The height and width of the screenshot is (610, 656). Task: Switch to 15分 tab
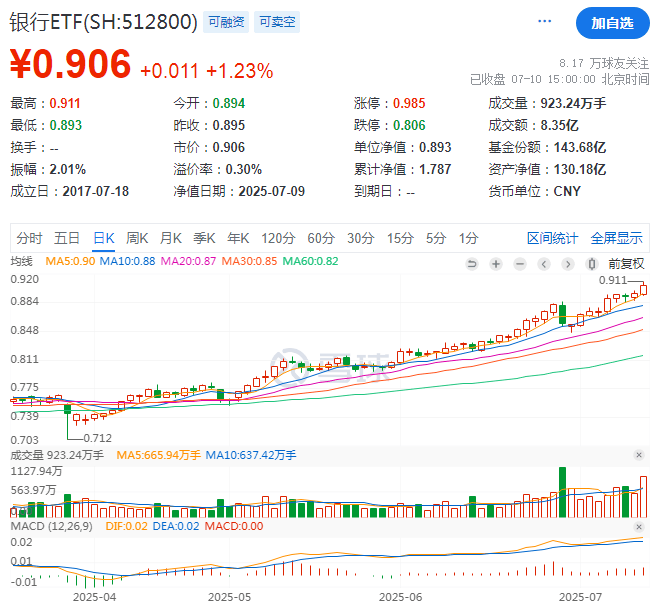click(x=400, y=238)
